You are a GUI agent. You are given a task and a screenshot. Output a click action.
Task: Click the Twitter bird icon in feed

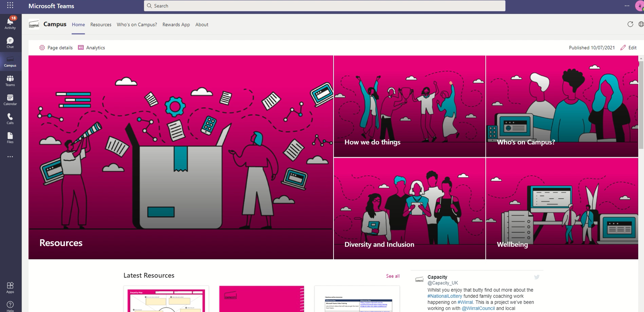(x=537, y=277)
